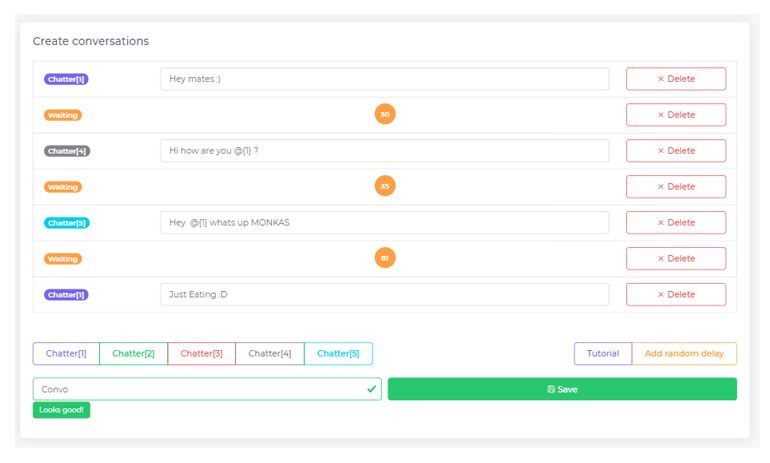Delete the waiting 81 delay row
770x463 pixels.
tap(676, 258)
